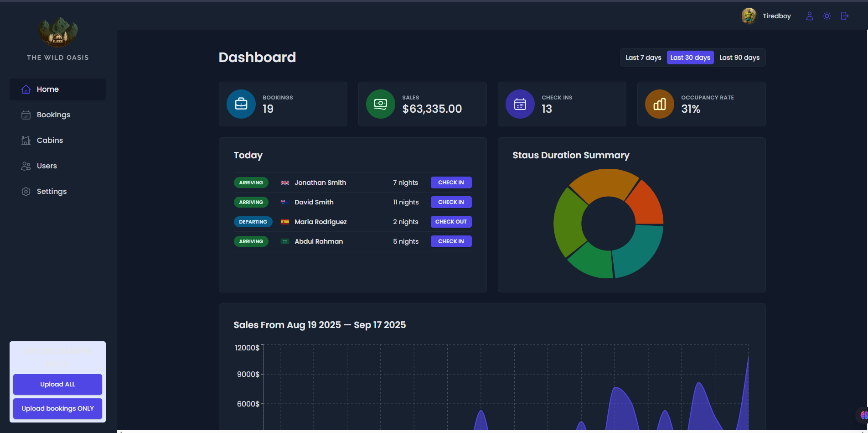Go to the Users page
Image resolution: width=868 pixels, height=433 pixels.
tap(46, 166)
